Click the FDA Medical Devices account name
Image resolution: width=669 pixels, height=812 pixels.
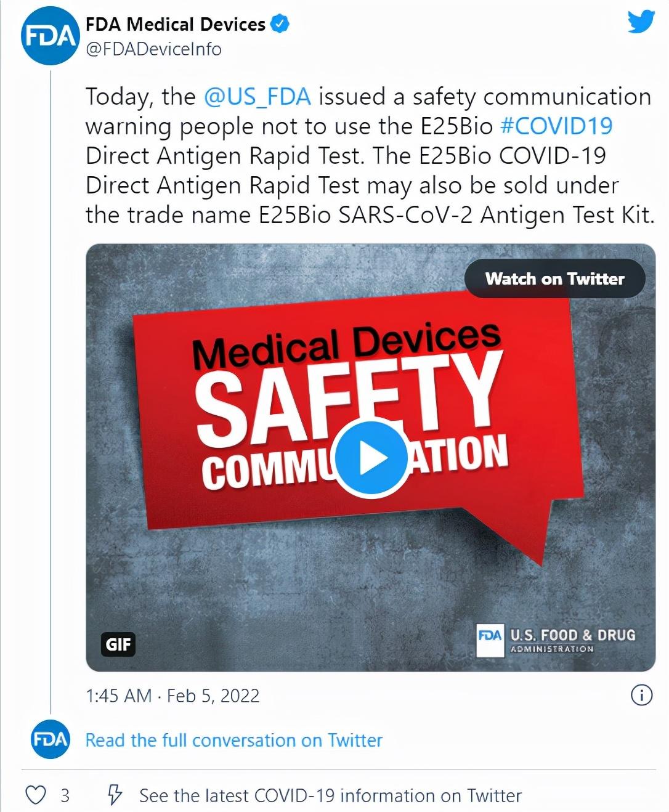tap(176, 24)
